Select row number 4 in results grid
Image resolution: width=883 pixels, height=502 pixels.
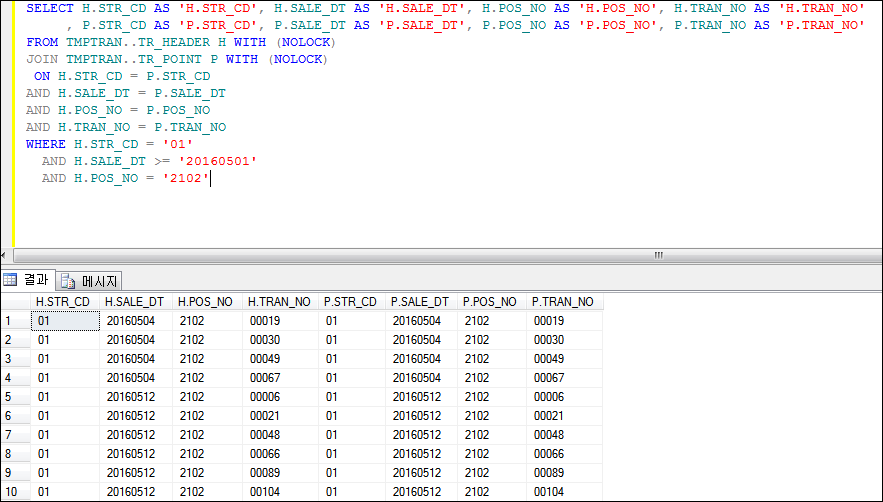coord(15,378)
